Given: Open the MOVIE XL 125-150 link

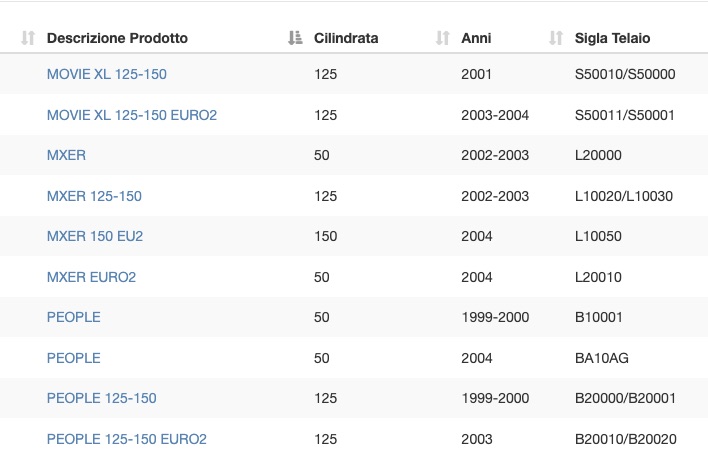Looking at the screenshot, I should coord(107,74).
